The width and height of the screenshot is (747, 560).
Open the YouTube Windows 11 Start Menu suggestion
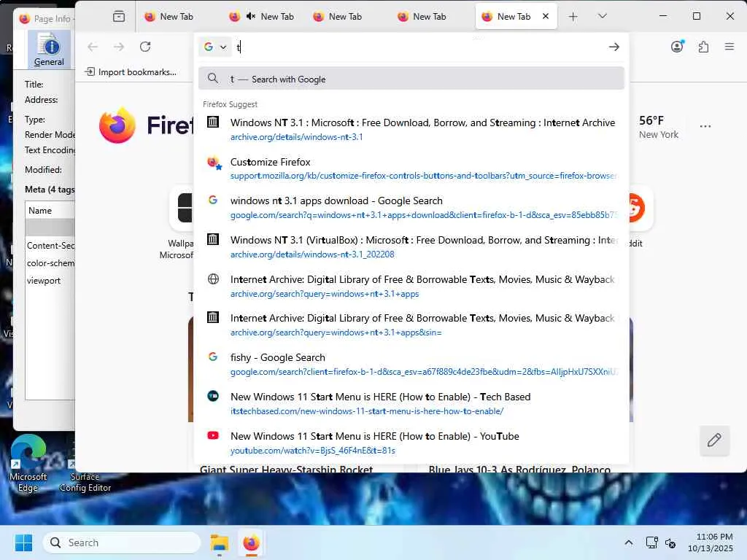pos(411,443)
